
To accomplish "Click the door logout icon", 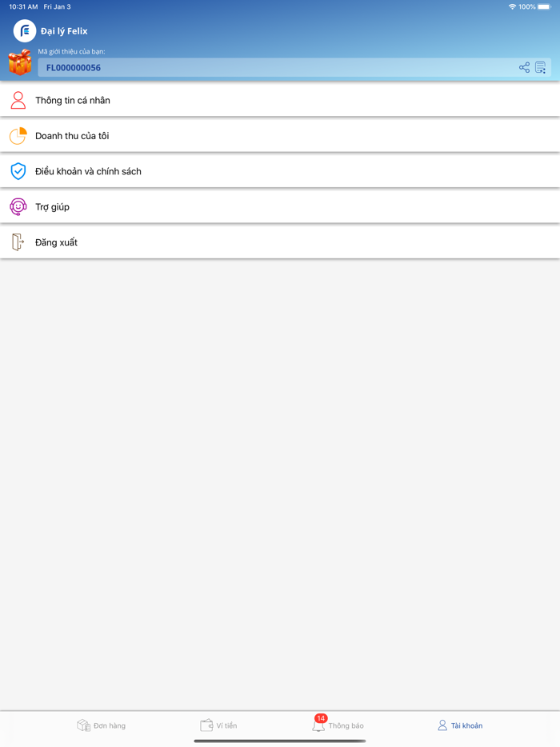I will (18, 242).
